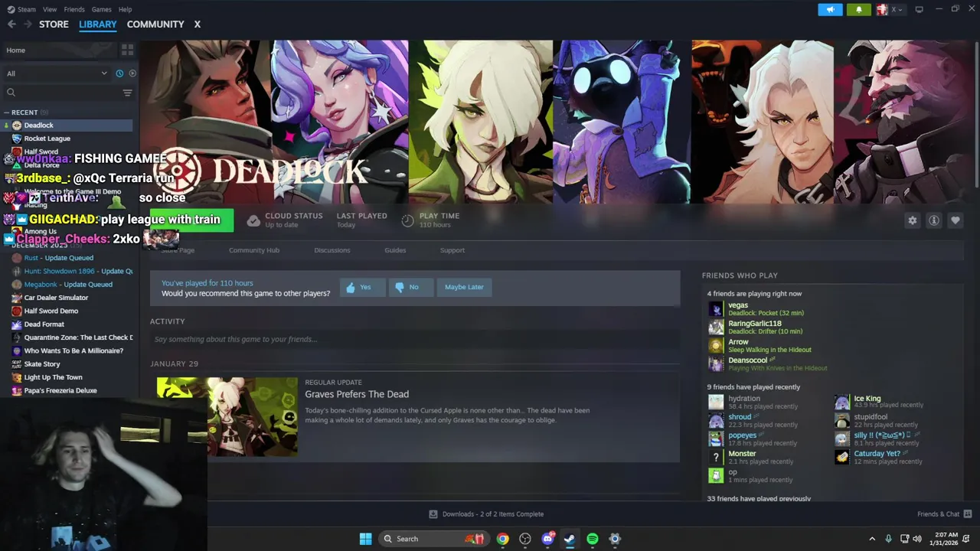Switch to collections grid view icon

(x=127, y=50)
